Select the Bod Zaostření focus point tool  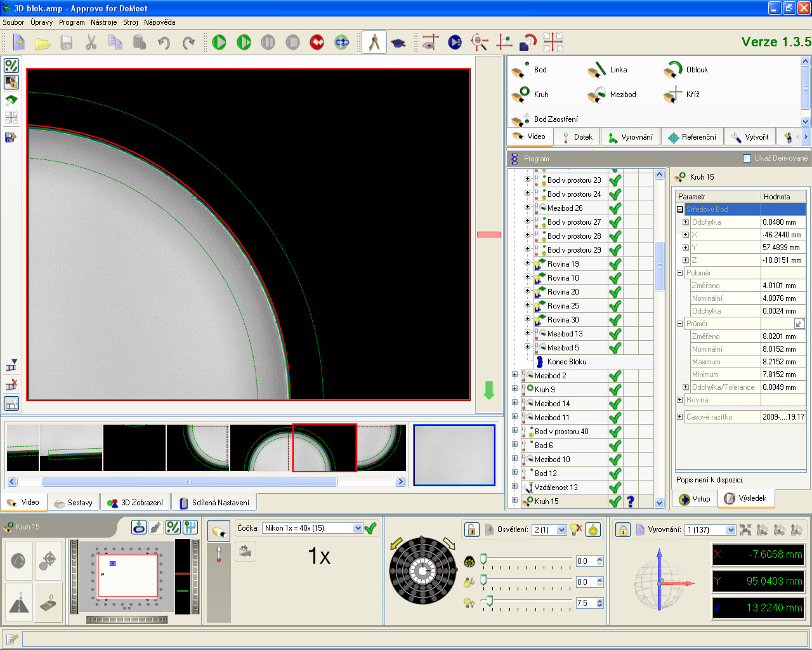pos(545,119)
